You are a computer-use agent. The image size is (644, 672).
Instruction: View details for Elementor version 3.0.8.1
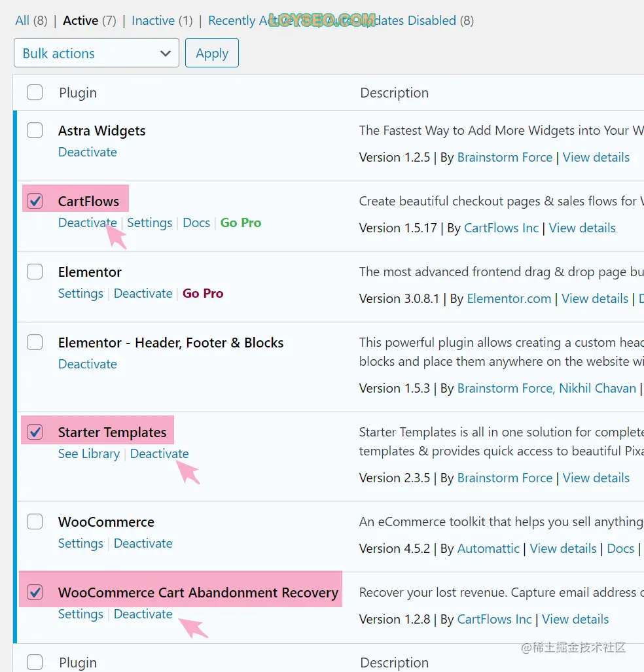coord(595,298)
